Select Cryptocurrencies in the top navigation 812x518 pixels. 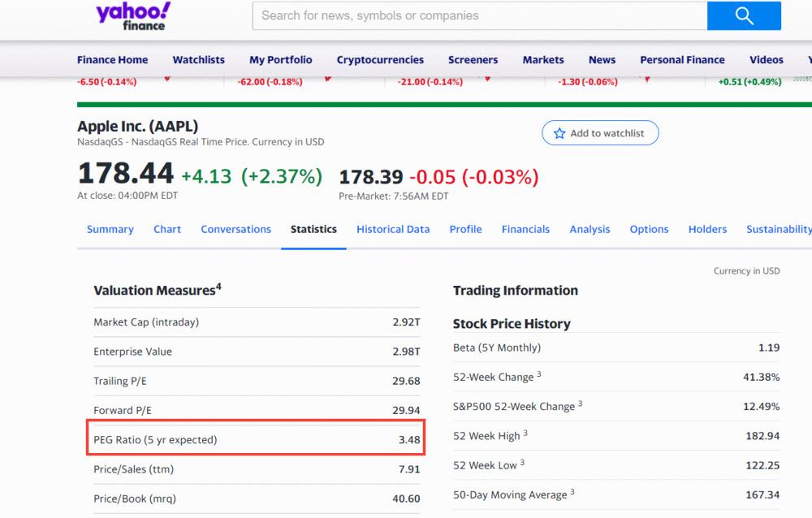tap(380, 59)
